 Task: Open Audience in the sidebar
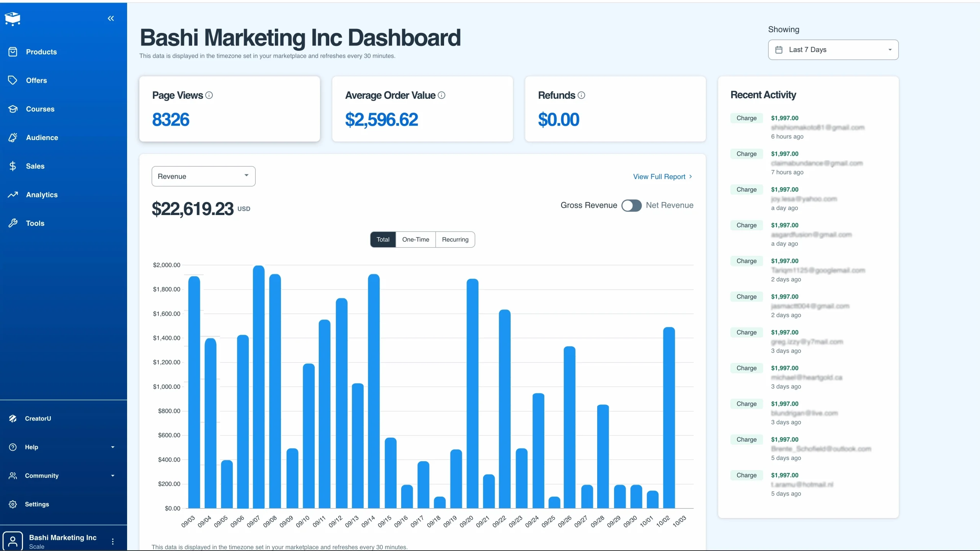[42, 137]
